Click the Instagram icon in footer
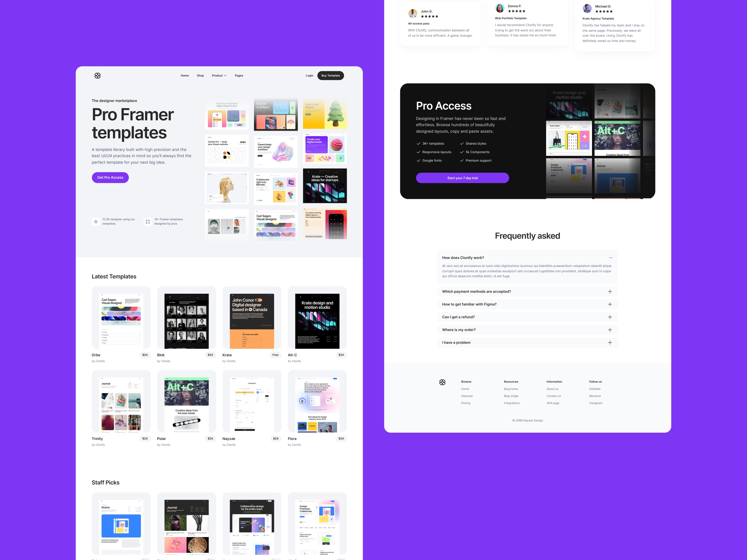This screenshot has height=560, width=747. (596, 403)
